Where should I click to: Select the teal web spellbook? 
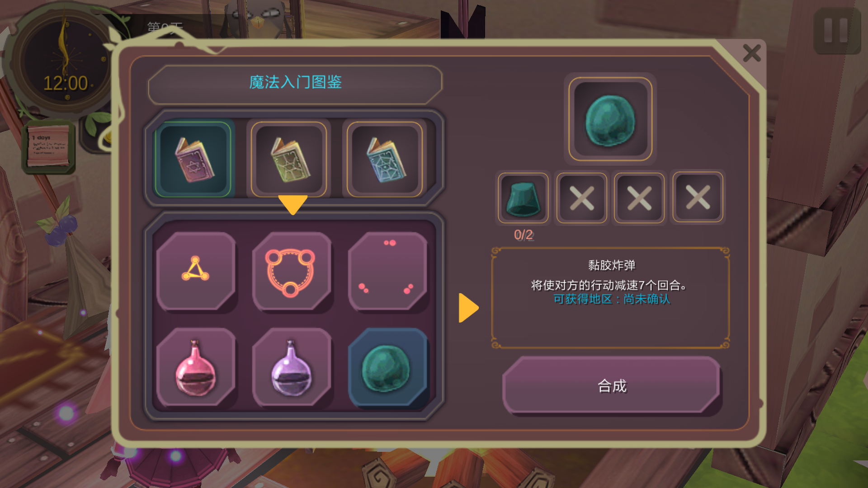point(385,160)
